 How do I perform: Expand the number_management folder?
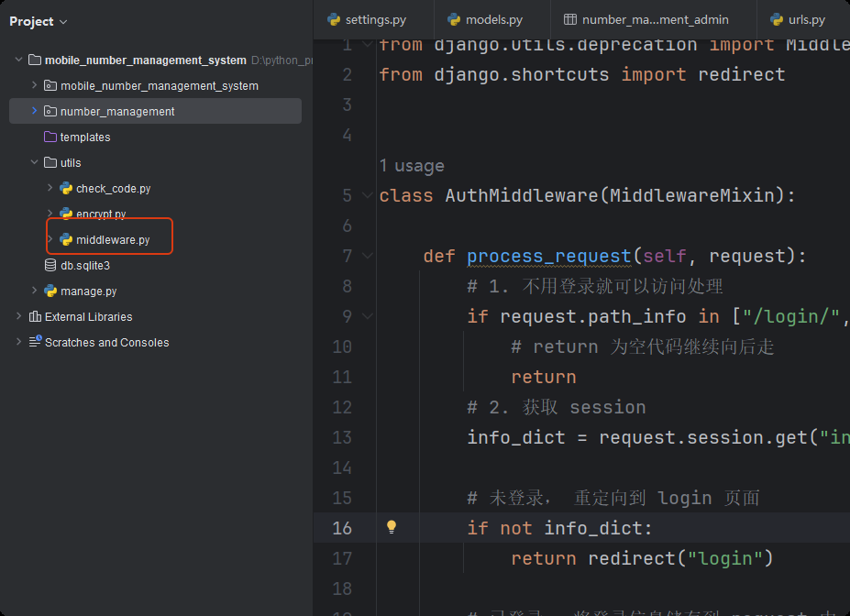pyautogui.click(x=34, y=111)
